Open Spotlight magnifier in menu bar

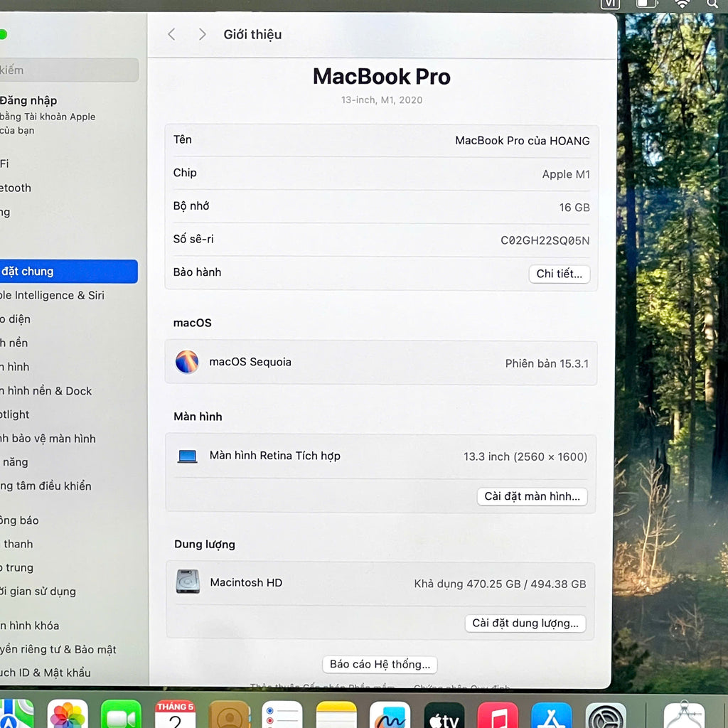[x=712, y=4]
